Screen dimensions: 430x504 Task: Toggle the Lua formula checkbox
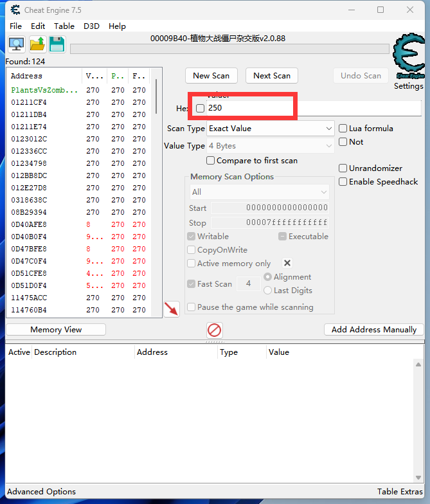click(343, 129)
